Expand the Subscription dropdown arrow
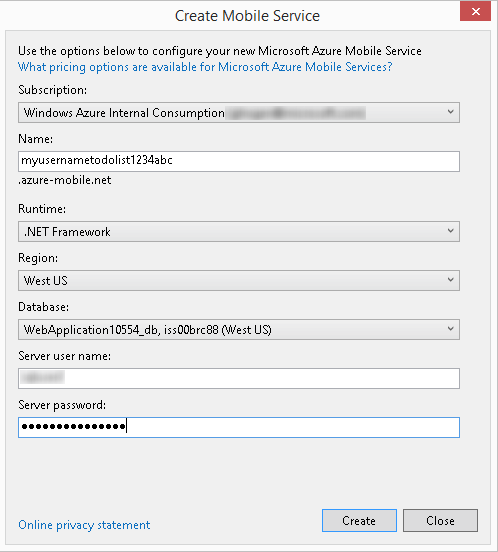This screenshot has height=552, width=498. [x=450, y=112]
